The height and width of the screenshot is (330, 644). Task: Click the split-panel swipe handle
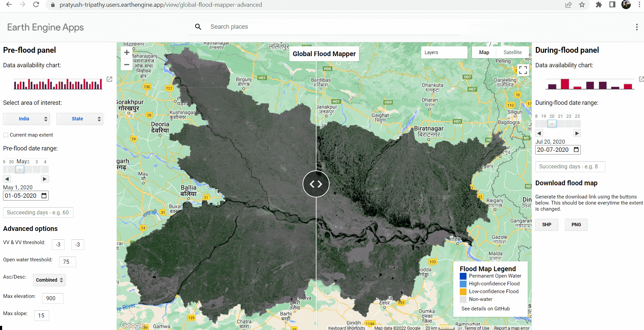[x=316, y=184]
